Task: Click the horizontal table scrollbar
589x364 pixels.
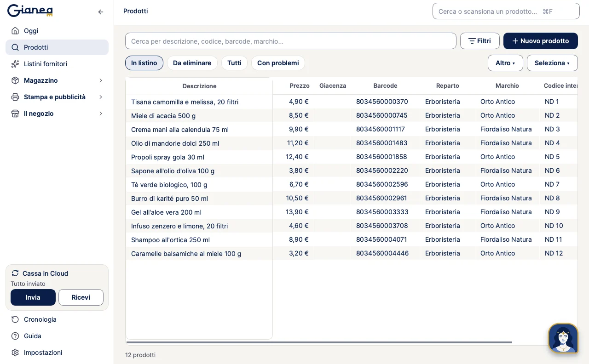Action: (x=319, y=342)
